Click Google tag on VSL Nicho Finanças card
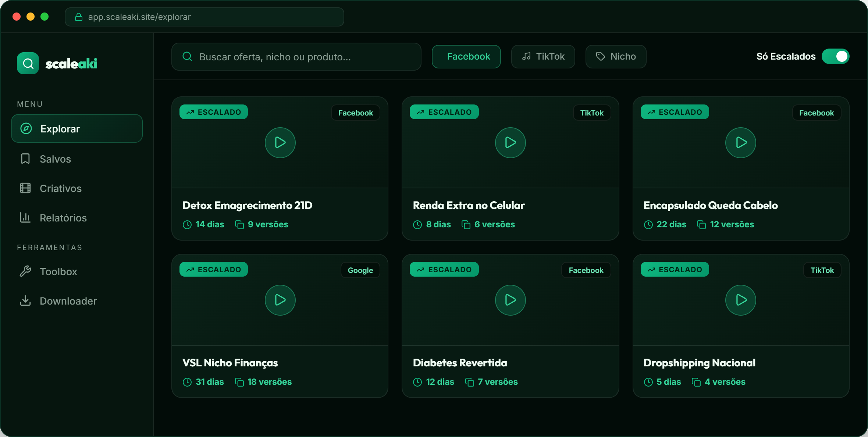The height and width of the screenshot is (437, 868). click(360, 270)
